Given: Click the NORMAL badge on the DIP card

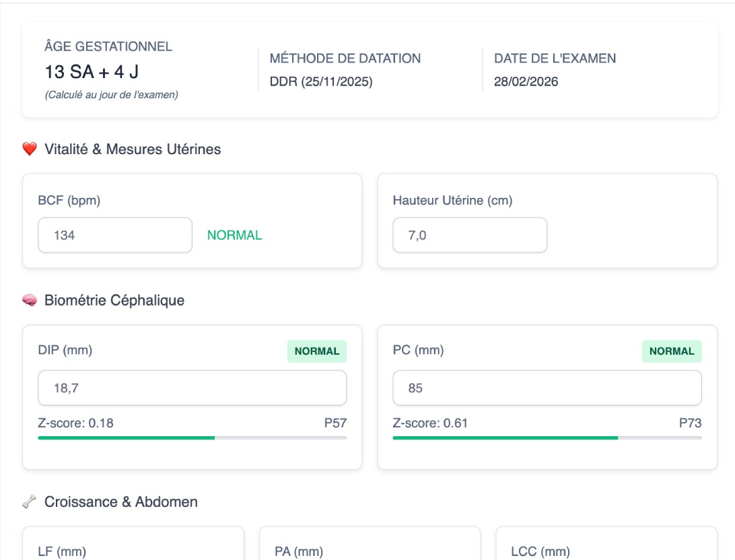Looking at the screenshot, I should click(316, 351).
